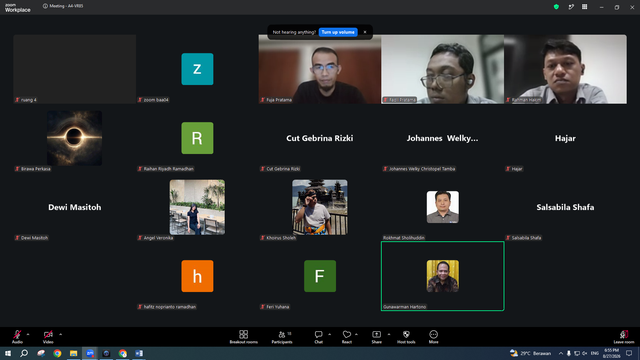This screenshot has height=360, width=640.
Task: Click the ENG language indicator
Action: 595,353
